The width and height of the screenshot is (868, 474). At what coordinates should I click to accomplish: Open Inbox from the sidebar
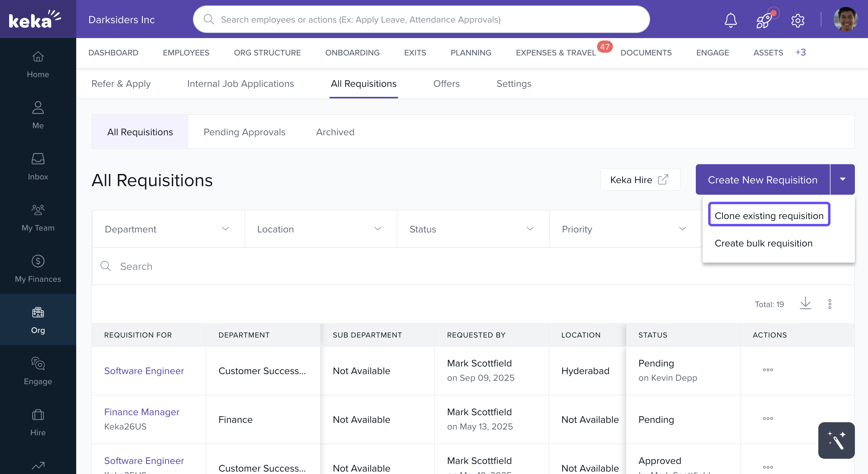[38, 166]
